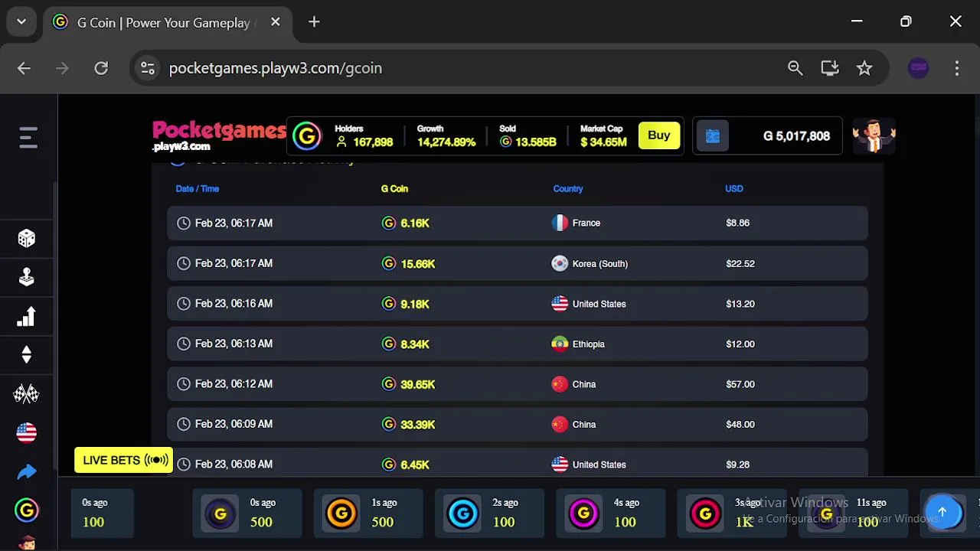Image resolution: width=980 pixels, height=551 pixels.
Task: Click the USD column header
Action: [734, 189]
